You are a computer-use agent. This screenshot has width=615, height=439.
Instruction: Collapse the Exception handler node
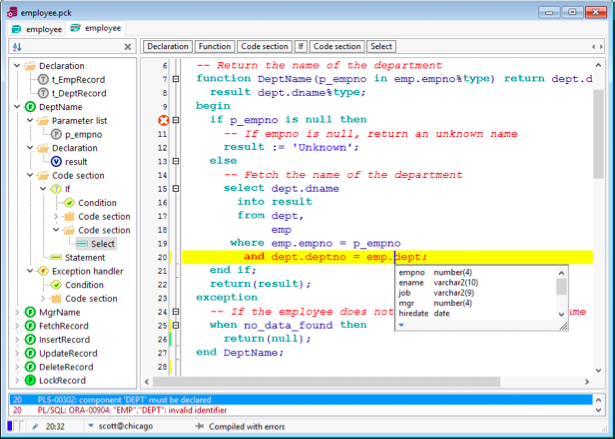(30, 271)
